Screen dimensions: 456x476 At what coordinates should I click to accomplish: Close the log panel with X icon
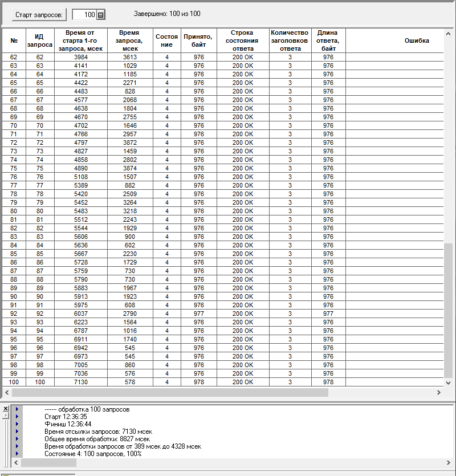(6, 409)
